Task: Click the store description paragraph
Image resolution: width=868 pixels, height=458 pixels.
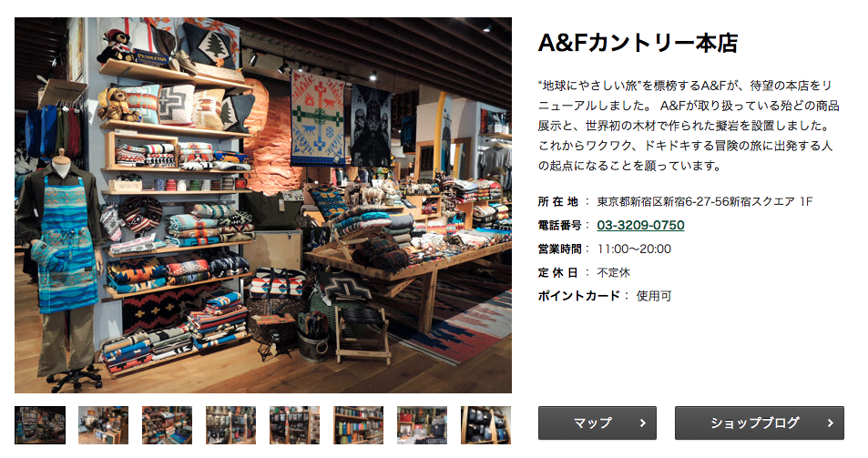Action: pyautogui.click(x=688, y=126)
